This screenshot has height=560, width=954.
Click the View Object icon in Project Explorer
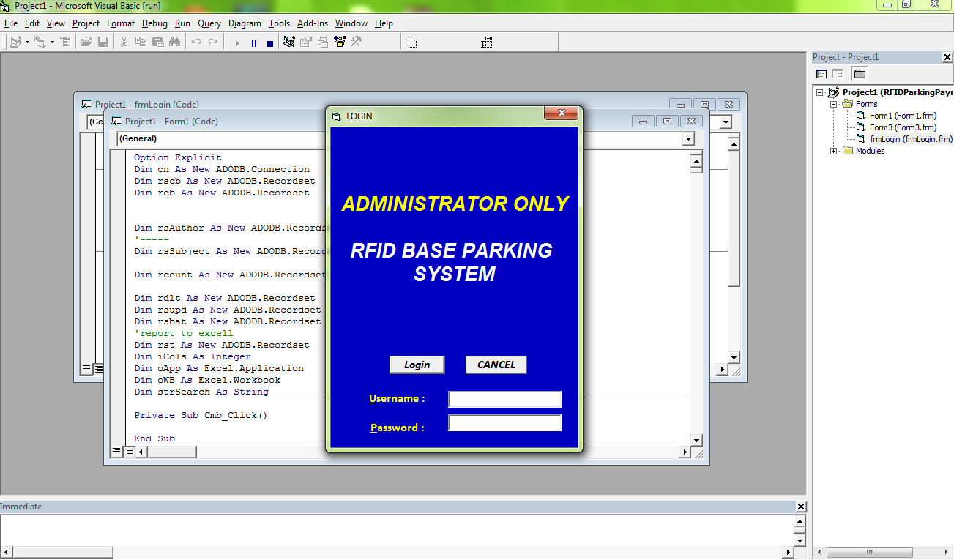838,74
